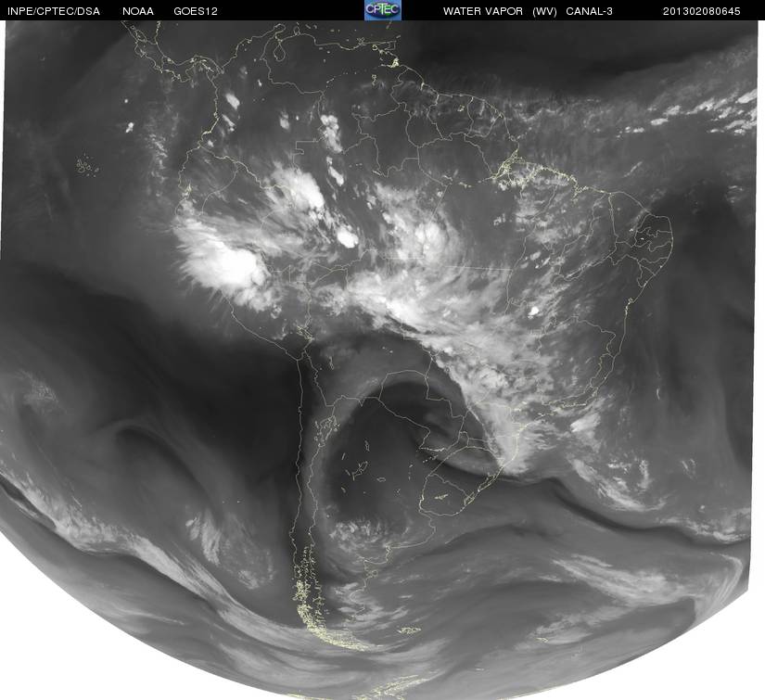Click the WATER VAPOR text
The image size is (765, 700).
click(x=482, y=11)
